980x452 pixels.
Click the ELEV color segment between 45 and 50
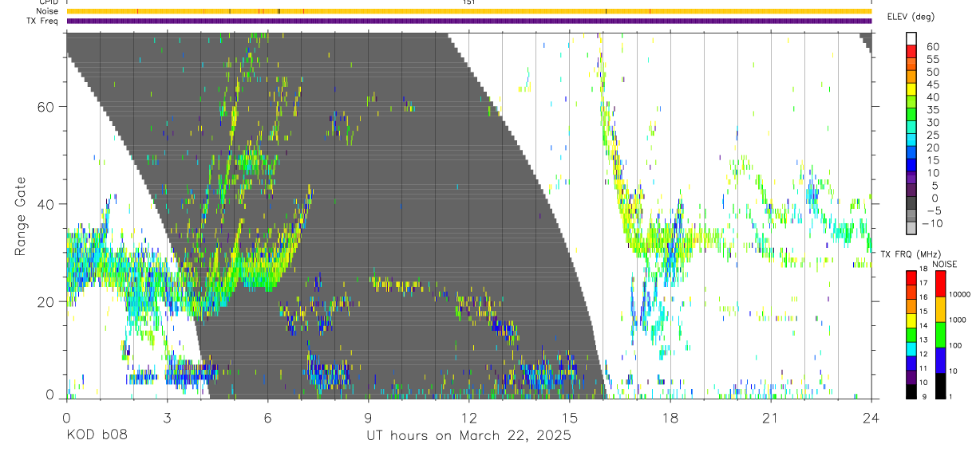(x=911, y=77)
